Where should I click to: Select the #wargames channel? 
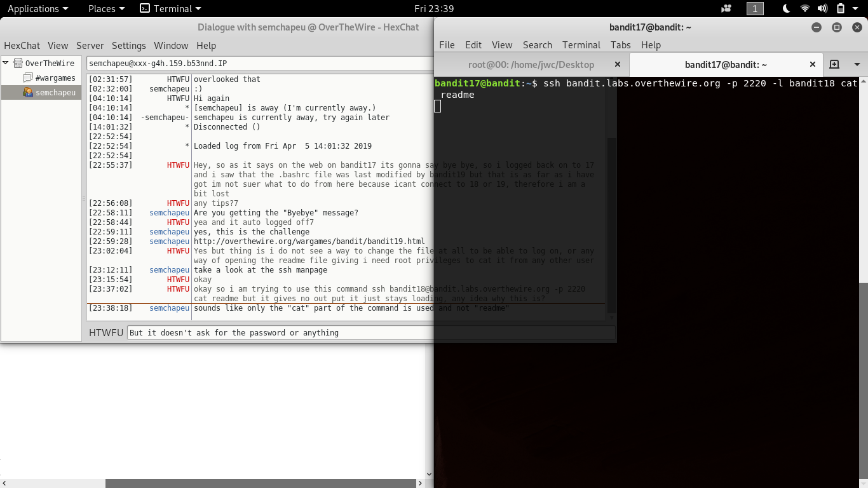pos(55,78)
